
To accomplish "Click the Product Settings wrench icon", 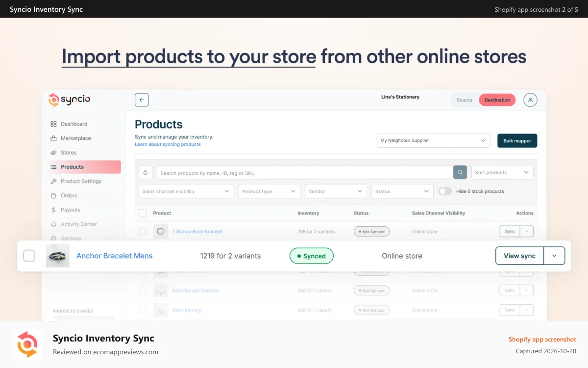I will pyautogui.click(x=53, y=181).
